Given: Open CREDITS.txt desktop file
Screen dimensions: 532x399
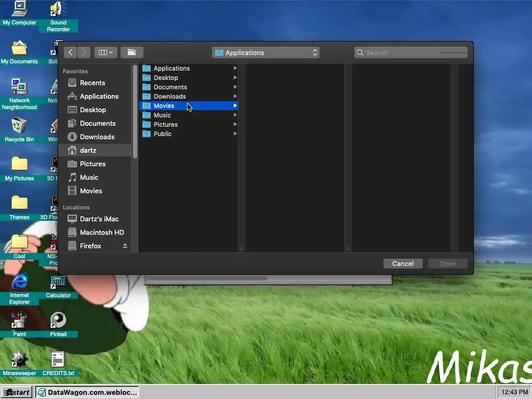Looking at the screenshot, I should (x=58, y=364).
